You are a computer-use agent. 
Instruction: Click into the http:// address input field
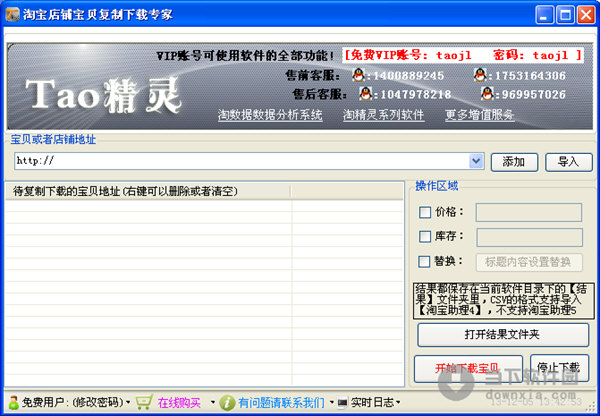242,161
